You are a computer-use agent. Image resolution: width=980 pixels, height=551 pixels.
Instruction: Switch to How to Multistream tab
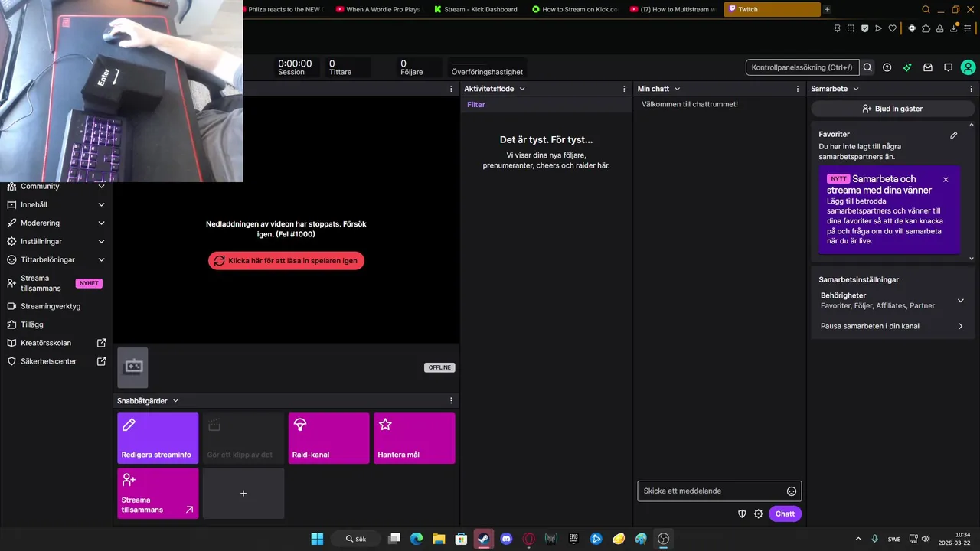pos(672,9)
